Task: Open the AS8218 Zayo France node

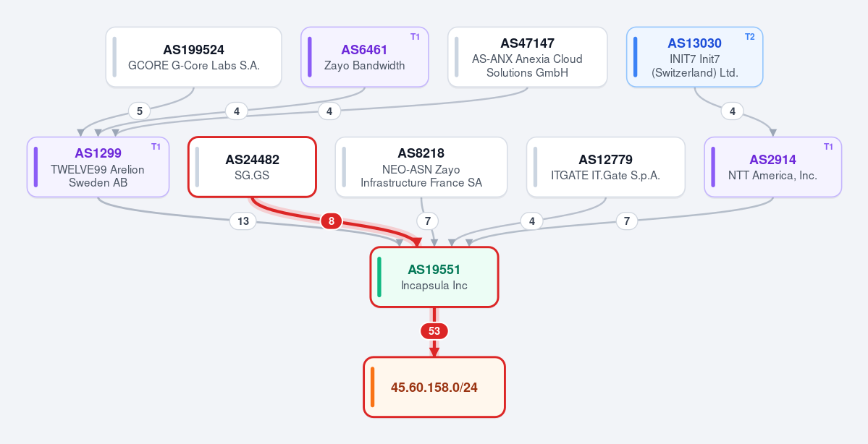Action: (x=421, y=167)
